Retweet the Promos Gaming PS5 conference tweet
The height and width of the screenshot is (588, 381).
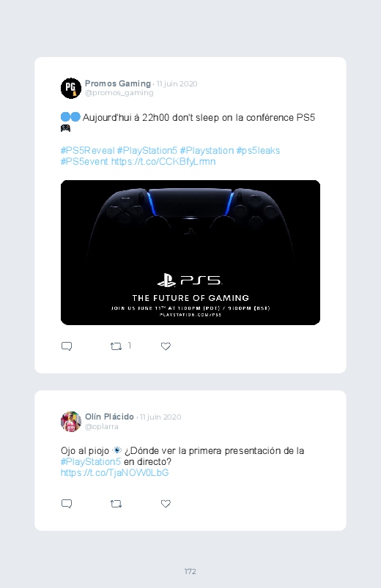(116, 346)
